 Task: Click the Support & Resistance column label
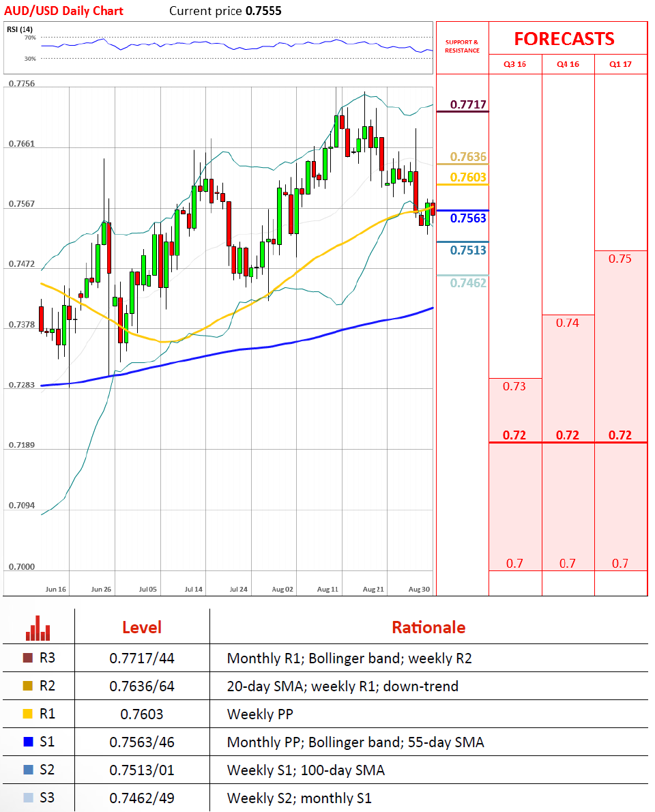click(x=462, y=46)
